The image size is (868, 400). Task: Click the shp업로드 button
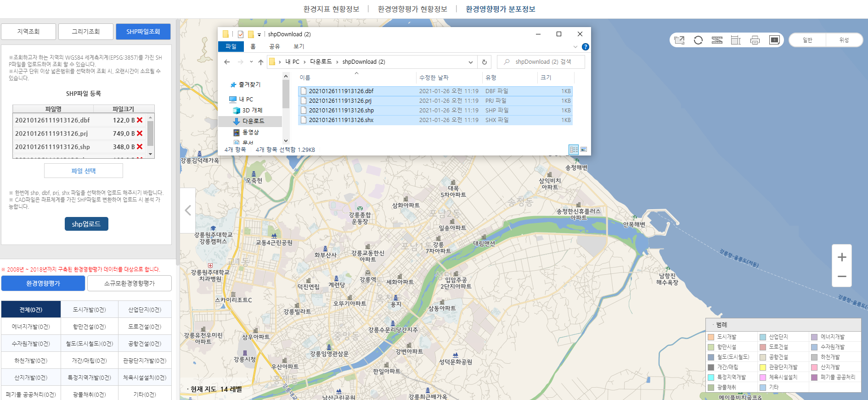(x=86, y=224)
